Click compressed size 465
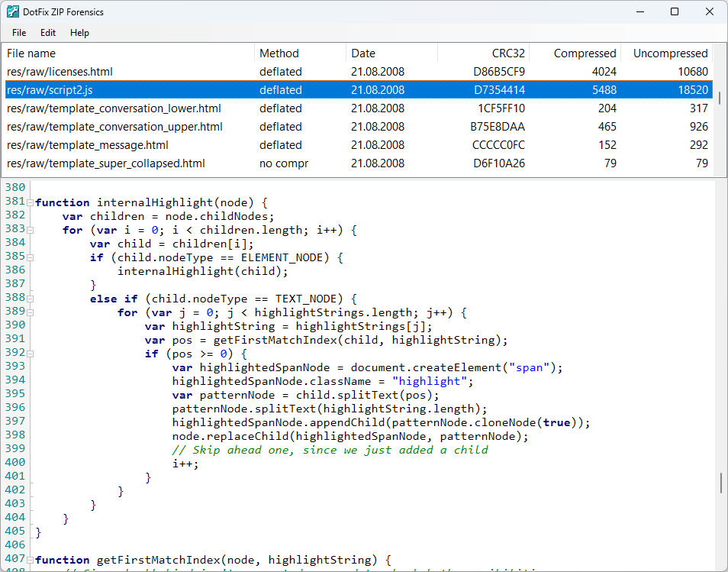The width and height of the screenshot is (728, 572). click(x=607, y=126)
